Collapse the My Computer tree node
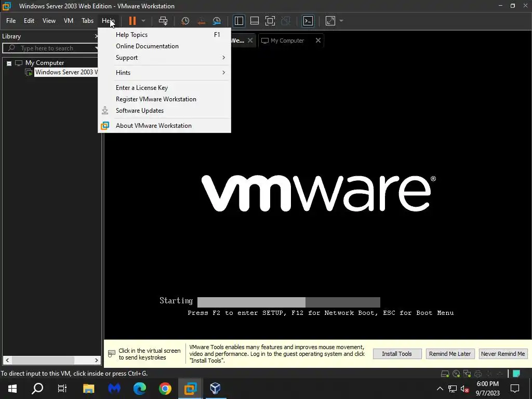The height and width of the screenshot is (399, 532). pyautogui.click(x=9, y=63)
